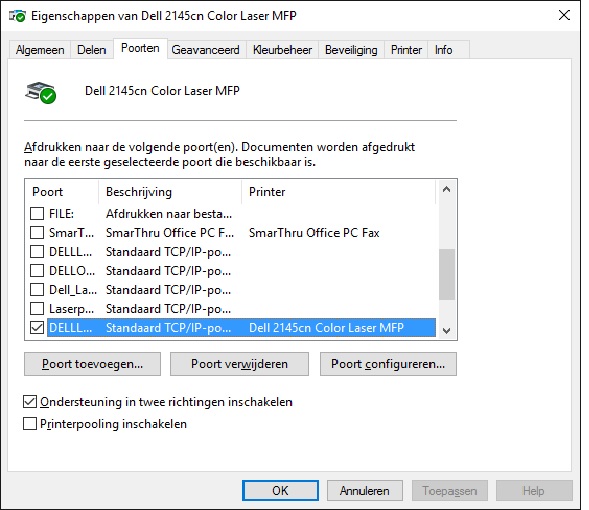Switch to the Algemeen tab
Viewport: 589px width, 510px height.
click(40, 50)
